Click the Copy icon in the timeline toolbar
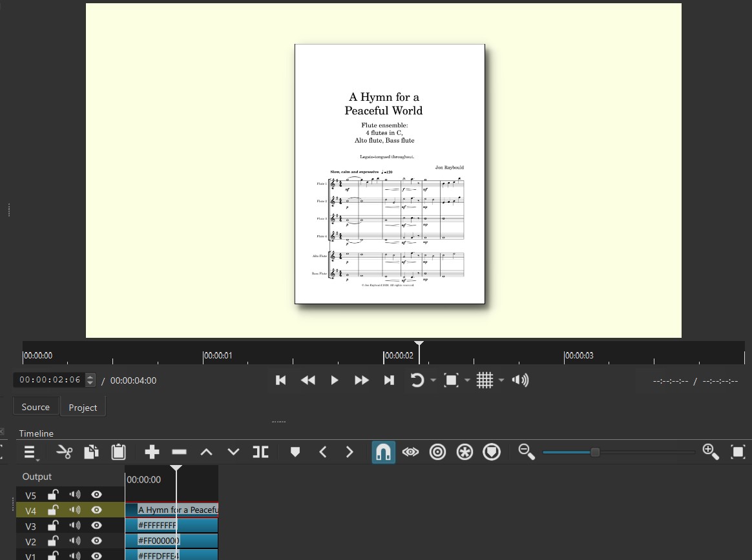The height and width of the screenshot is (560, 752). 91,452
